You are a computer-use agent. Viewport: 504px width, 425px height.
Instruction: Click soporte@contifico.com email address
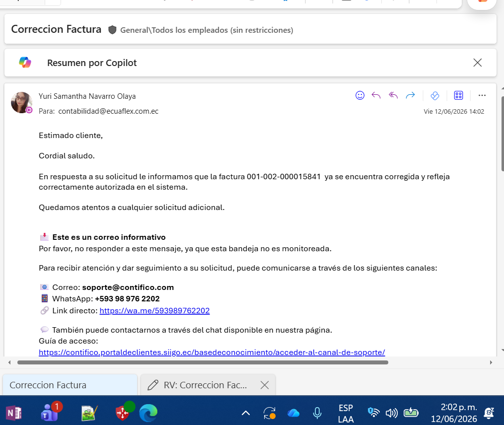[x=128, y=287]
